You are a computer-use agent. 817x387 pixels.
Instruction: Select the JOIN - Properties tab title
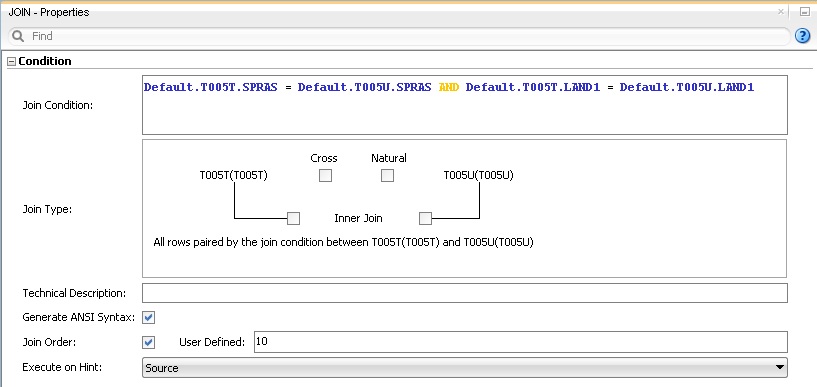49,12
